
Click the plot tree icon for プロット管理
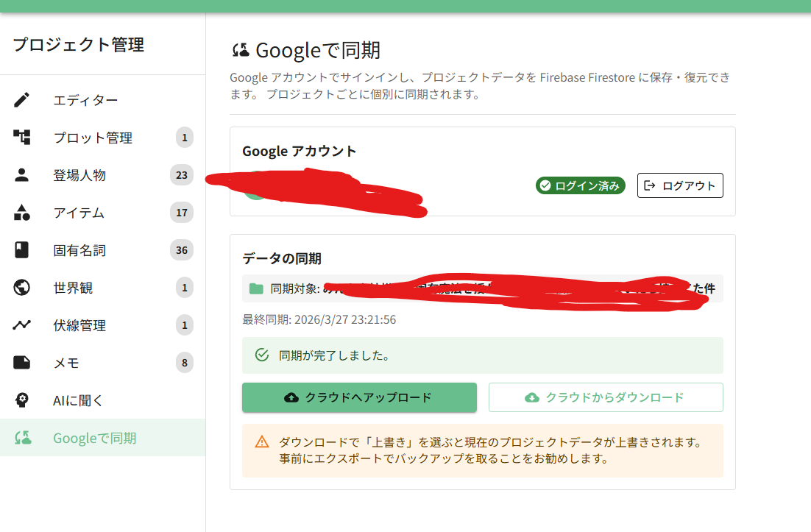[22, 138]
